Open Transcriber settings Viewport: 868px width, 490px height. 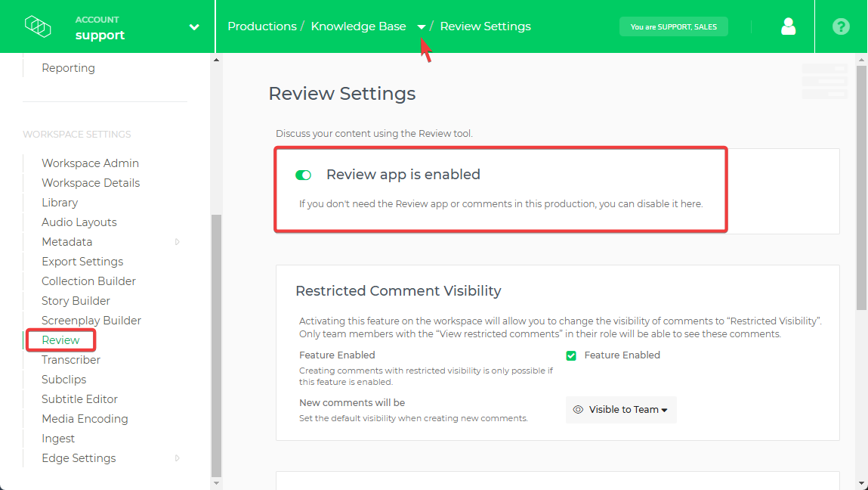tap(71, 360)
